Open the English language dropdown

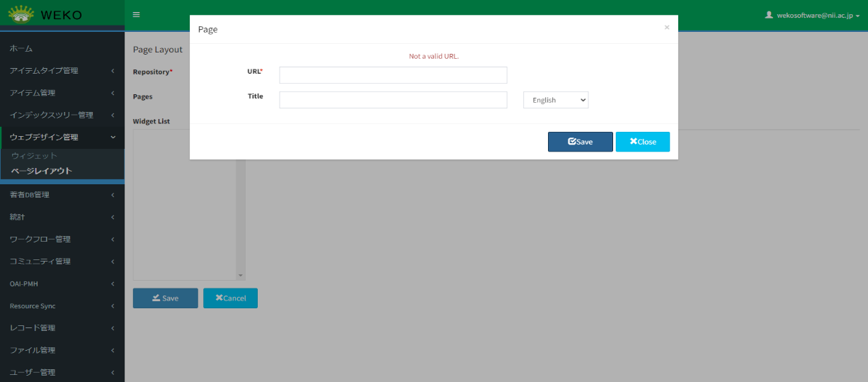pyautogui.click(x=556, y=100)
